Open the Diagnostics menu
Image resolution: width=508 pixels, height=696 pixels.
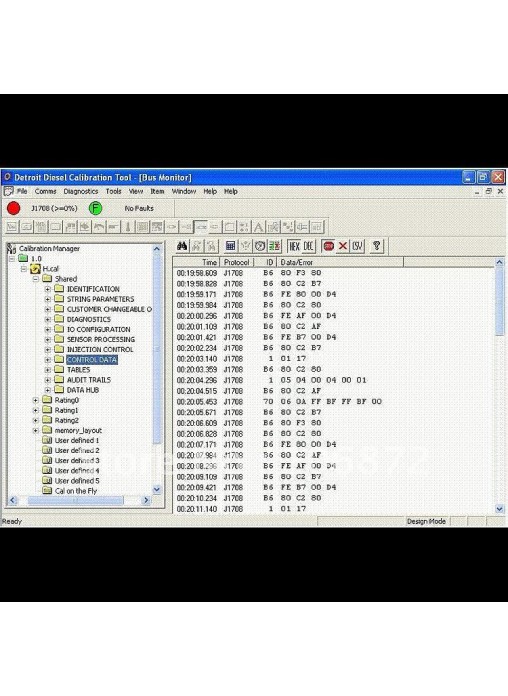coord(80,191)
